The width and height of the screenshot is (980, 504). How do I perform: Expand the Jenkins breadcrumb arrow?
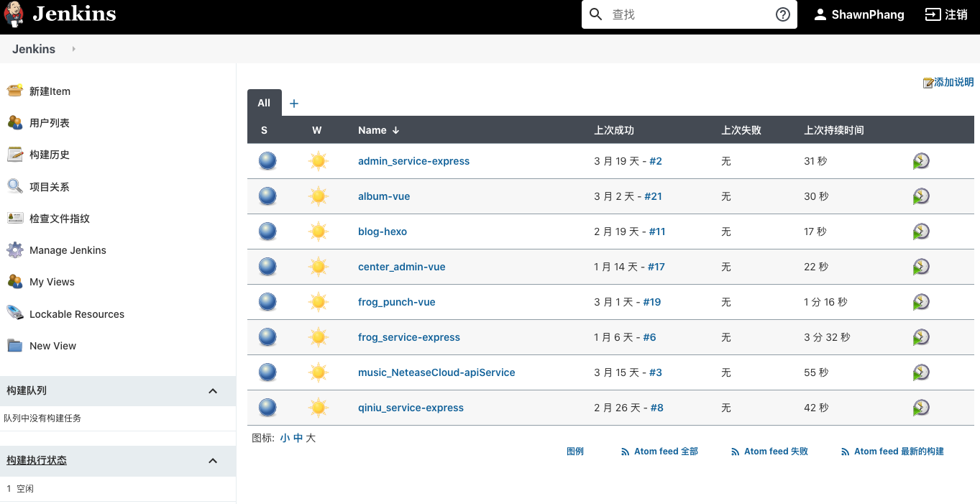(73, 49)
